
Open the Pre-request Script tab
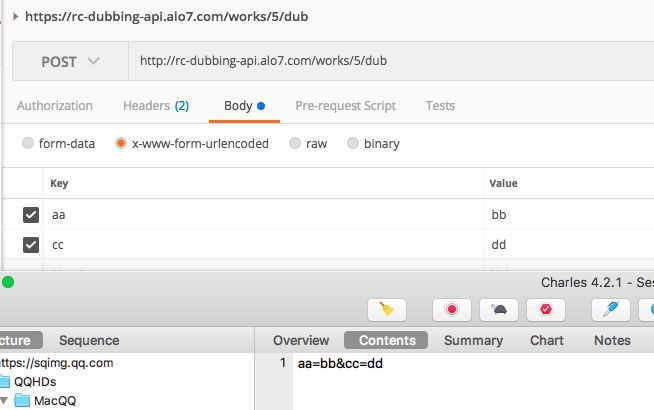click(345, 106)
